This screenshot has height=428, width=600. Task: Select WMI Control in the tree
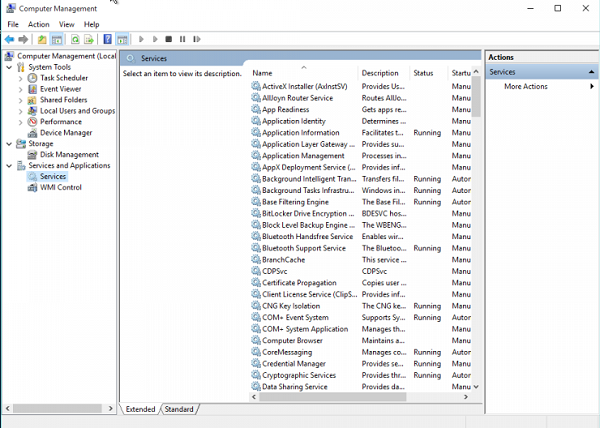60,187
